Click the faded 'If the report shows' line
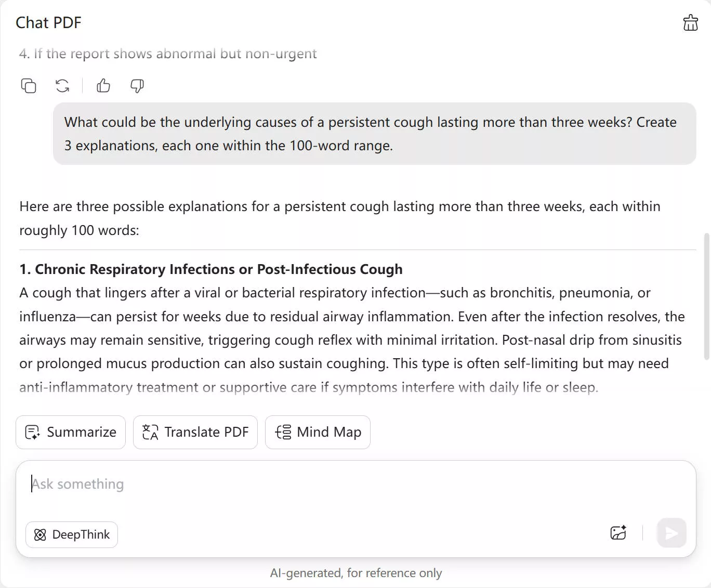The height and width of the screenshot is (588, 711). 168,54
